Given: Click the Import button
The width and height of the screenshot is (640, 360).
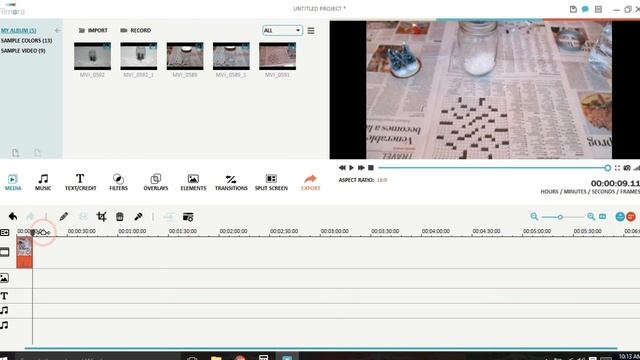Looking at the screenshot, I should [93, 30].
